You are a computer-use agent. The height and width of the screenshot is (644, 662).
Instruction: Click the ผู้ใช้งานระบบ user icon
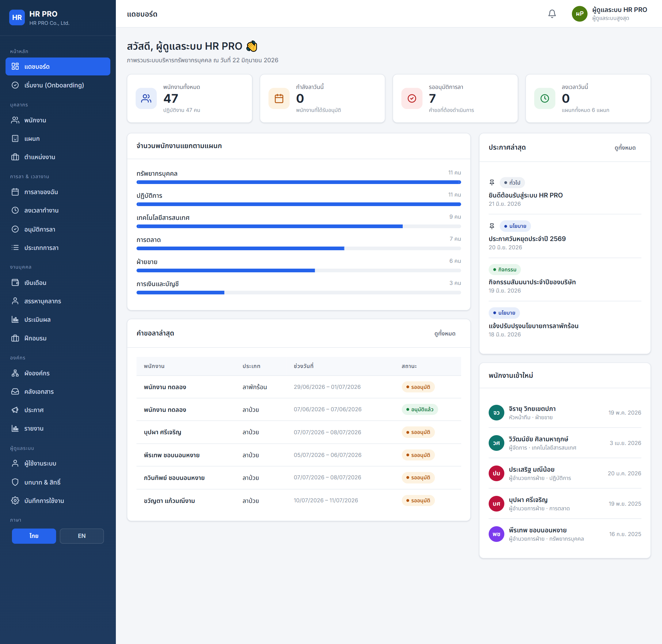click(15, 463)
